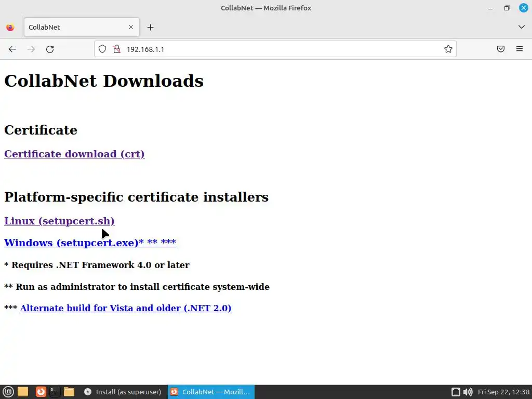
Task: Go back to the previous page
Action: (x=12, y=49)
